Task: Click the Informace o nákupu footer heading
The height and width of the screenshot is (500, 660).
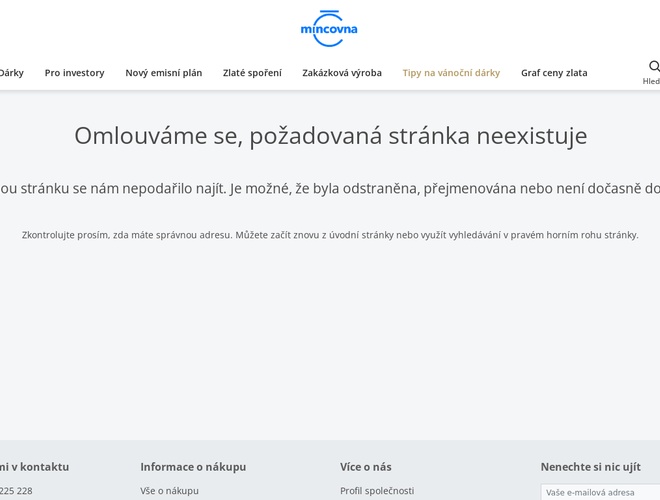Action: (193, 467)
